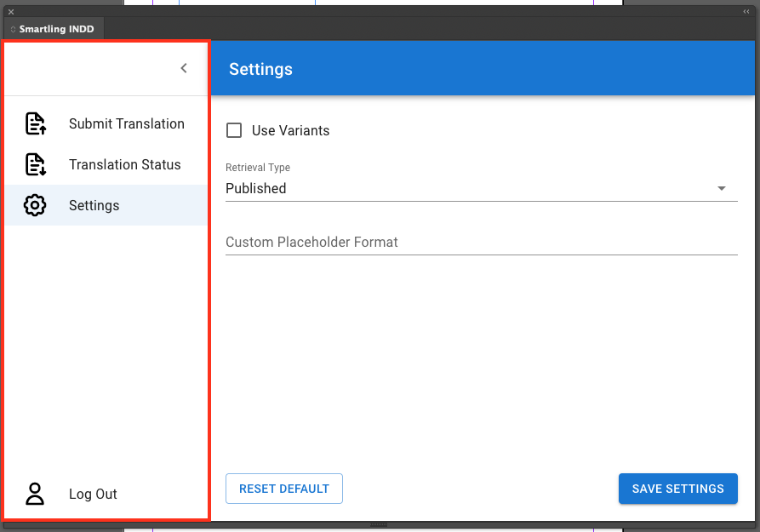Click the Submit Translation document upload icon
Screen dimensions: 760x532
pyautogui.click(x=36, y=123)
